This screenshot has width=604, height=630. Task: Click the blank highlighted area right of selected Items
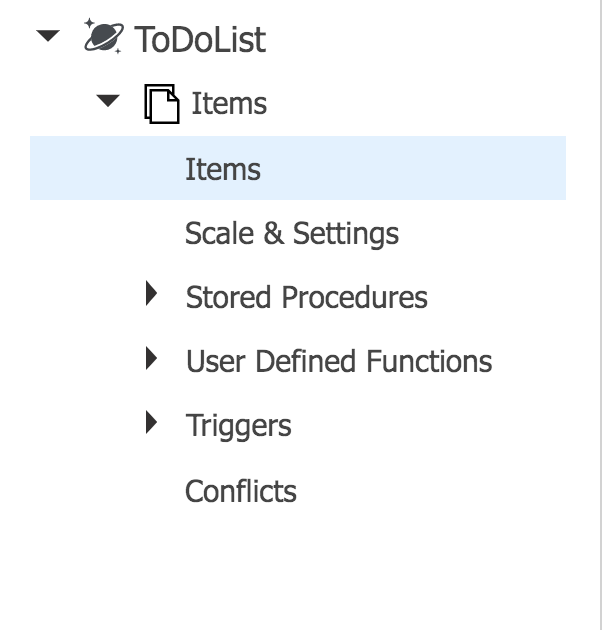click(420, 169)
